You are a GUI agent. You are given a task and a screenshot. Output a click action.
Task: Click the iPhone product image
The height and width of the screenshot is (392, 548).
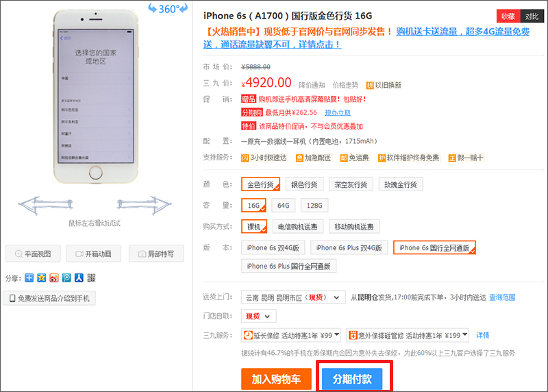pos(95,97)
